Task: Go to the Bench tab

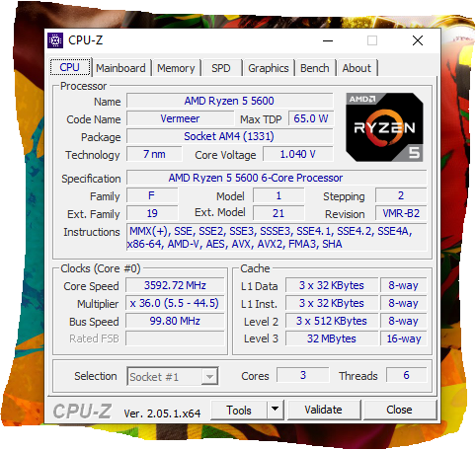Action: (315, 68)
